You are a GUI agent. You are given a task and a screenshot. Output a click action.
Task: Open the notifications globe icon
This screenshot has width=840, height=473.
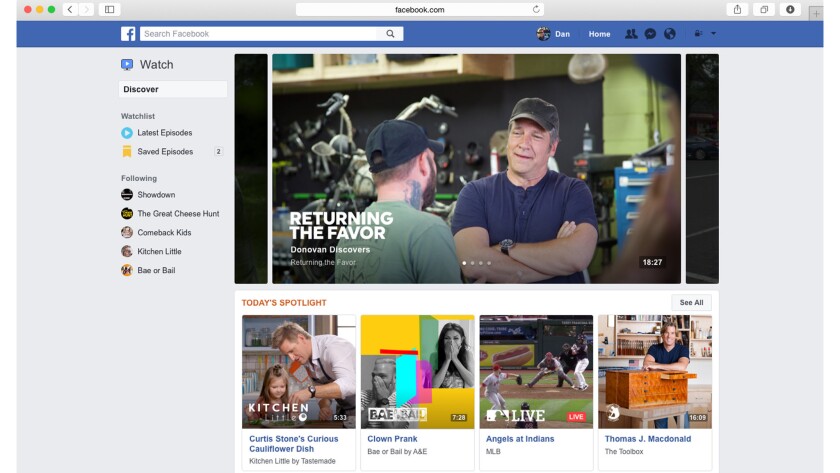coord(670,34)
